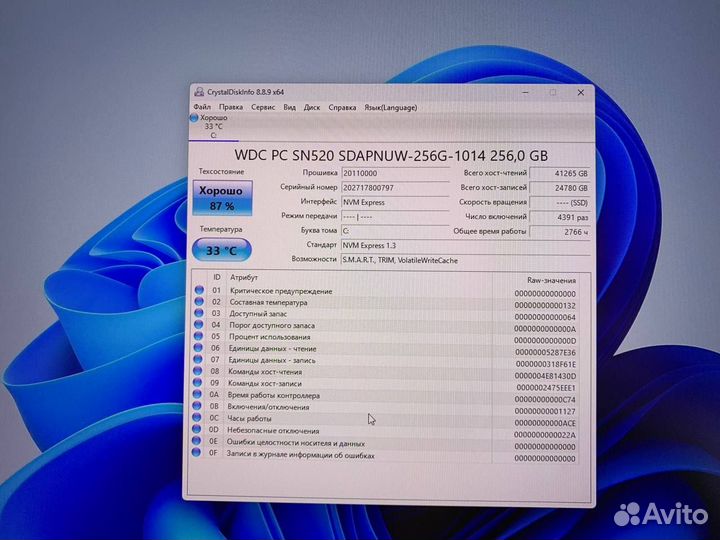The width and height of the screenshot is (720, 540).
Task: Click the Хорошо 87 % health status button
Action: (222, 198)
